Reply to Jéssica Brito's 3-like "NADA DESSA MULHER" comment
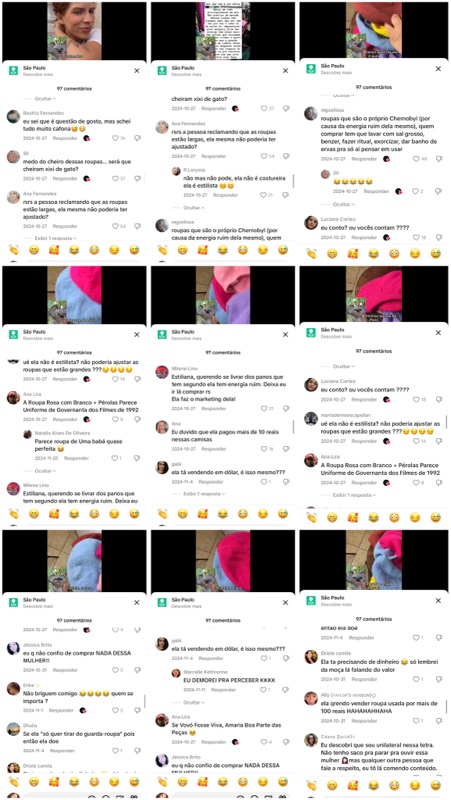 coord(65,670)
